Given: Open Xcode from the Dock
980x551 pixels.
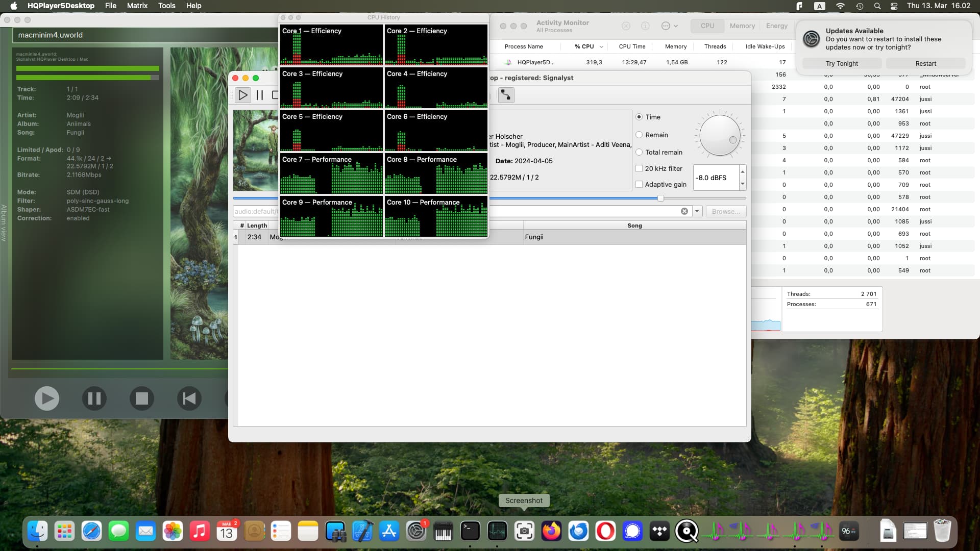Looking at the screenshot, I should pyautogui.click(x=362, y=532).
